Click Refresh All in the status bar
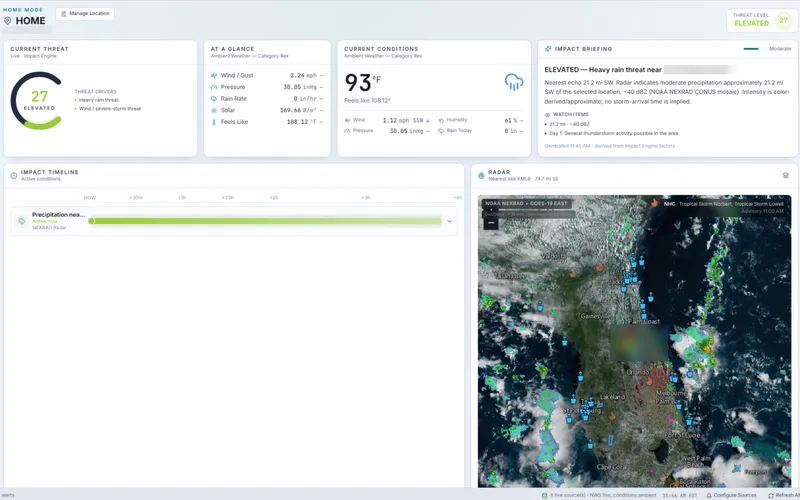Image resolution: width=800 pixels, height=500 pixels. (x=784, y=495)
